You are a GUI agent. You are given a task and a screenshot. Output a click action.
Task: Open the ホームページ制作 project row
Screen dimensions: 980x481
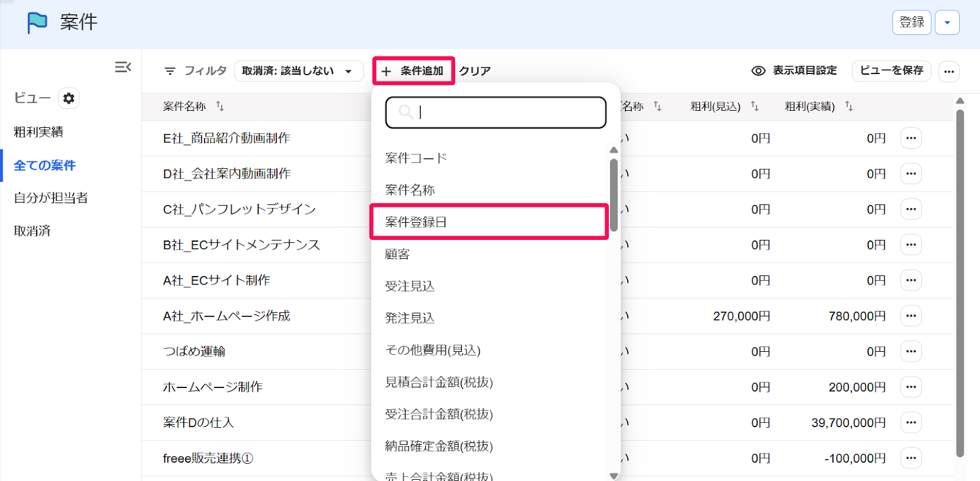(213, 387)
